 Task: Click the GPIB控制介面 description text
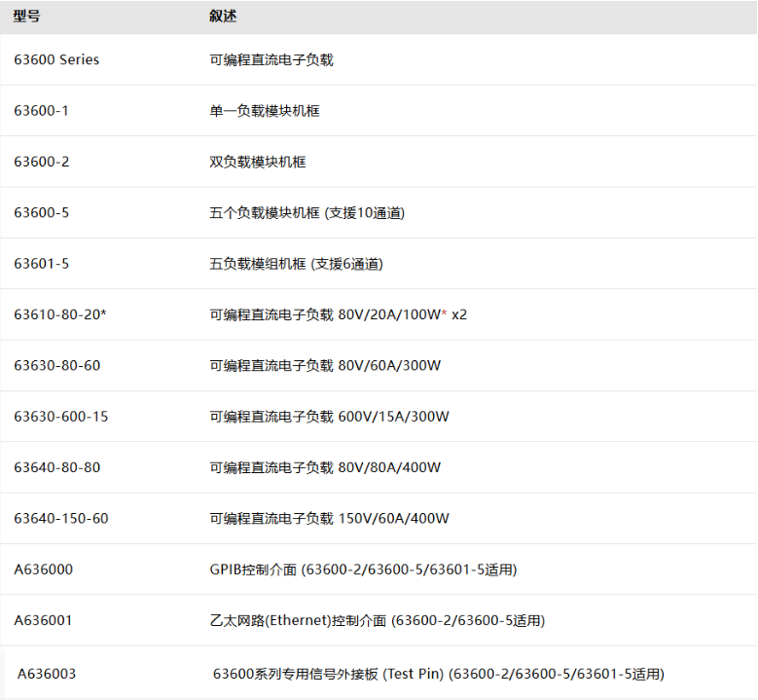(x=253, y=570)
